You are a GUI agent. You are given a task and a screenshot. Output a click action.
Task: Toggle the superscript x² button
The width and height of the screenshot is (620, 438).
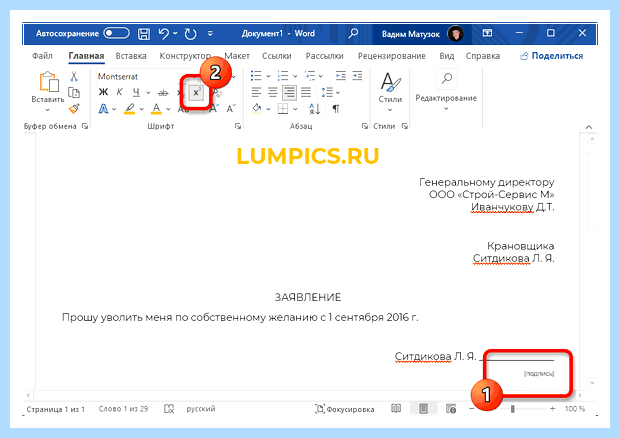tap(196, 93)
